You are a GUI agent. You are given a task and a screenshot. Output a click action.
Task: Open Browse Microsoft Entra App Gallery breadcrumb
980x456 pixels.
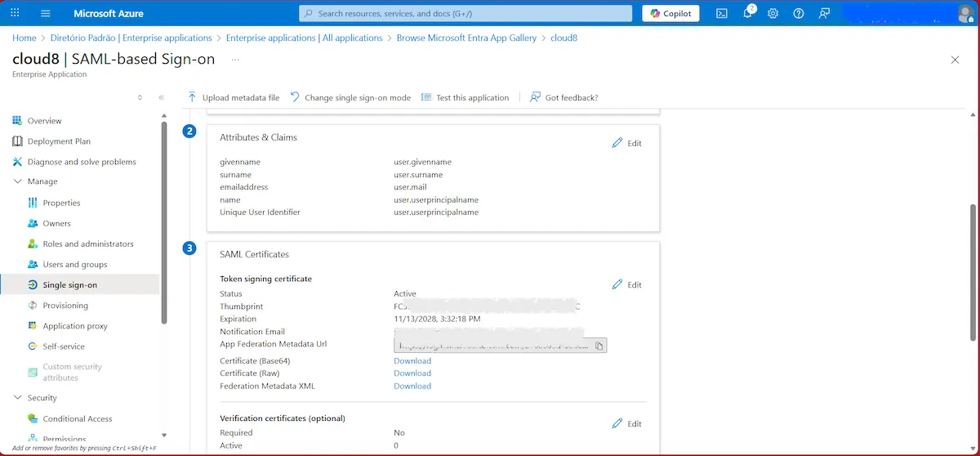[x=467, y=38]
